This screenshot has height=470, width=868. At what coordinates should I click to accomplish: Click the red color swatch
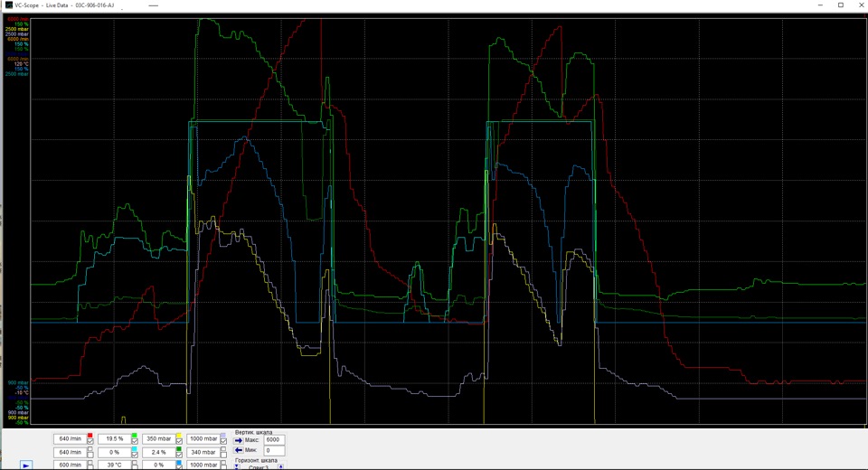click(x=90, y=435)
